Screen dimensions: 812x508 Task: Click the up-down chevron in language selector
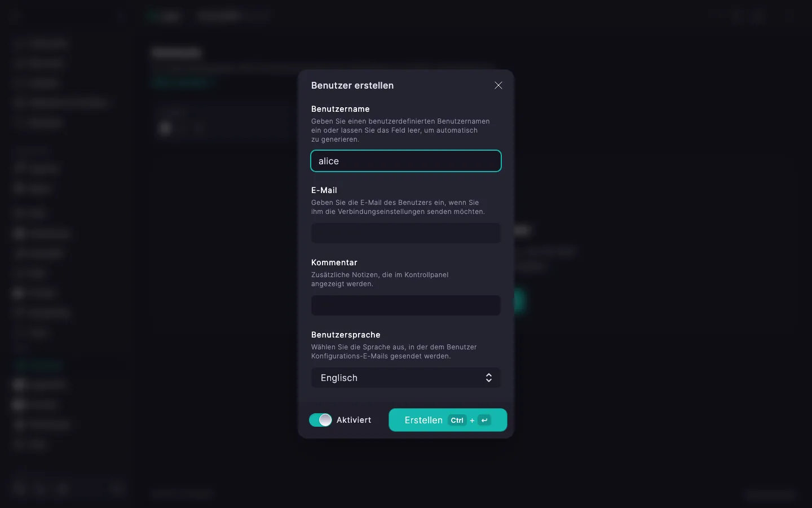pyautogui.click(x=489, y=378)
